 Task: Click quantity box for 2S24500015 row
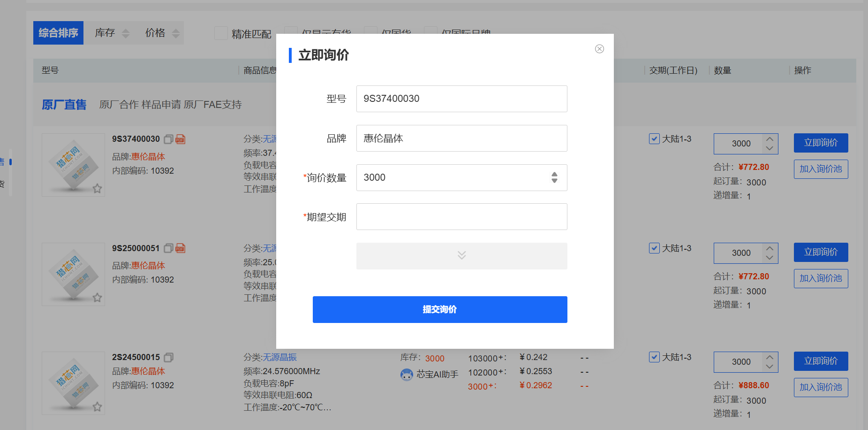pos(741,362)
